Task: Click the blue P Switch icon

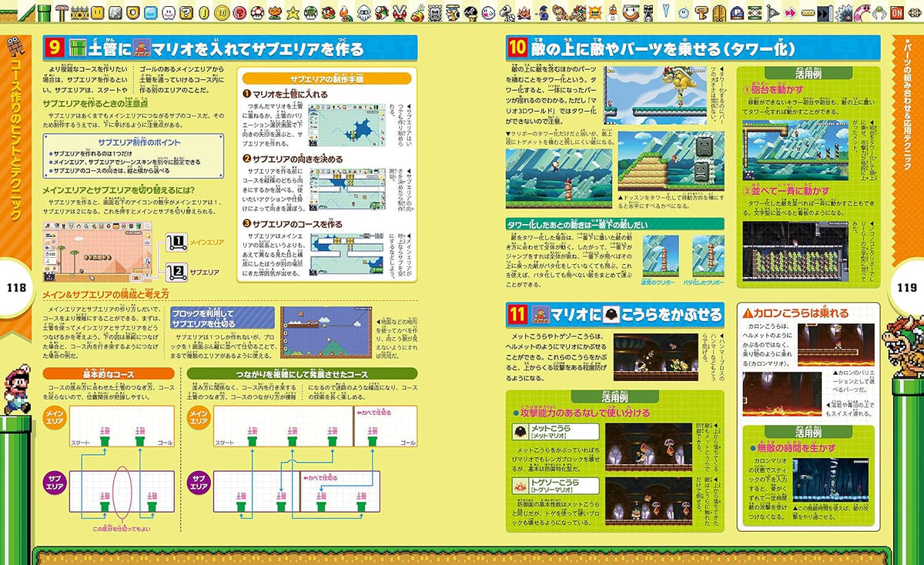Action: [x=738, y=13]
